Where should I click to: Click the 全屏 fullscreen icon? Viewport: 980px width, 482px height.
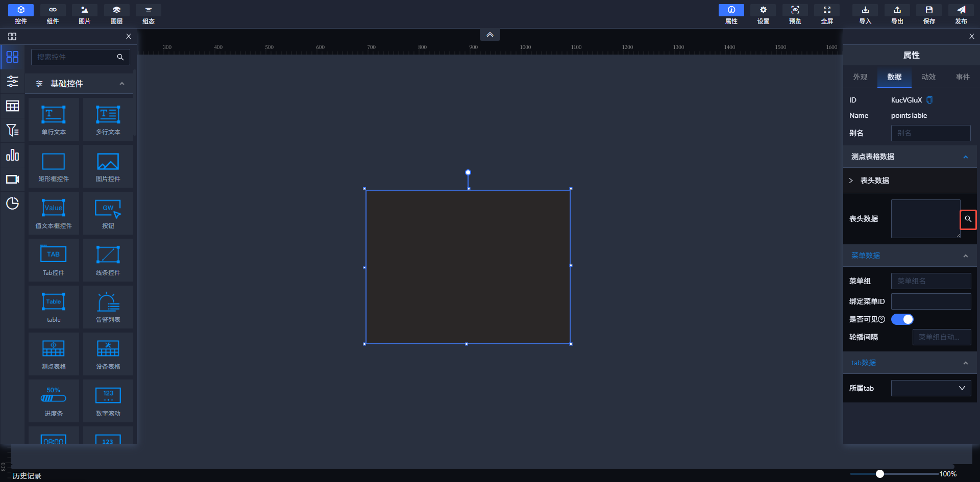[827, 14]
